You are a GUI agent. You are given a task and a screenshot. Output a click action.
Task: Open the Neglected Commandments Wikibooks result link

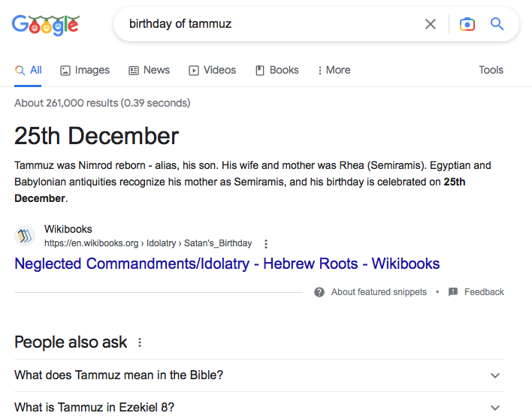227,264
